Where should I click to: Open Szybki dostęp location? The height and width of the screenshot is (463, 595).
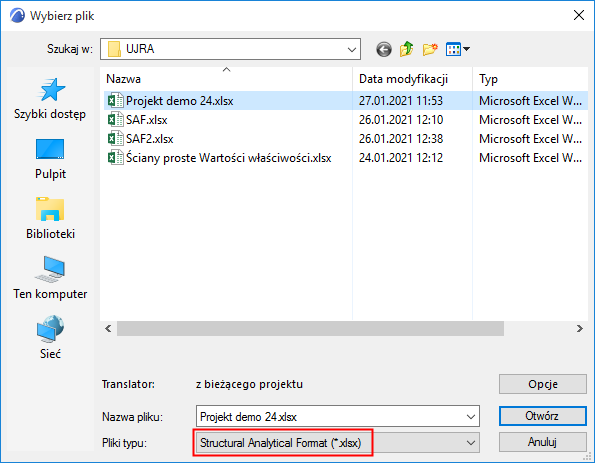coord(50,99)
